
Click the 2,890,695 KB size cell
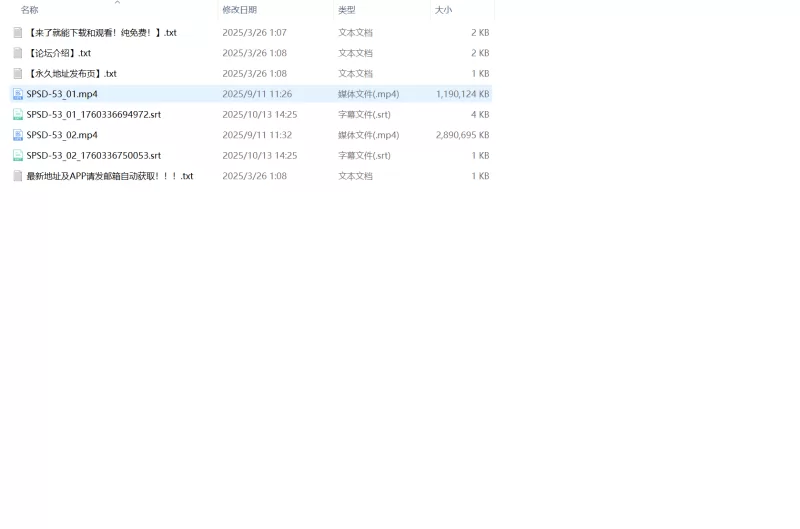tap(462, 135)
